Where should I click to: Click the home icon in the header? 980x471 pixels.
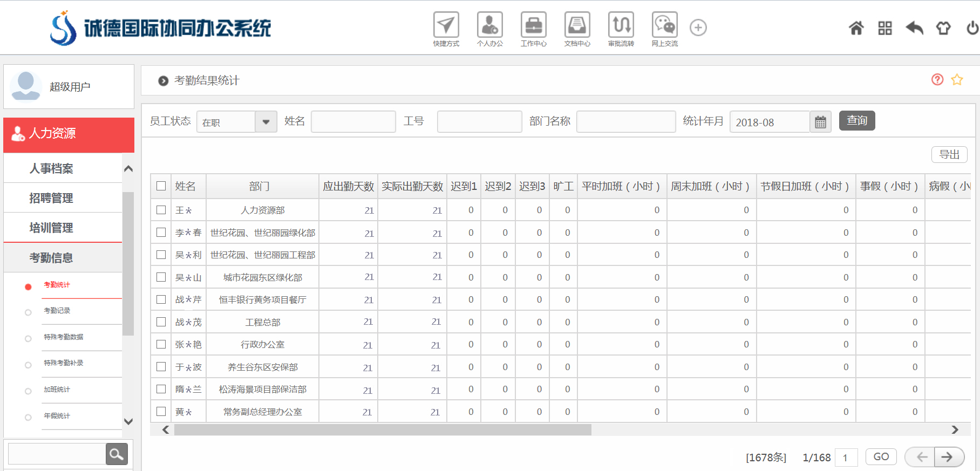tap(856, 28)
